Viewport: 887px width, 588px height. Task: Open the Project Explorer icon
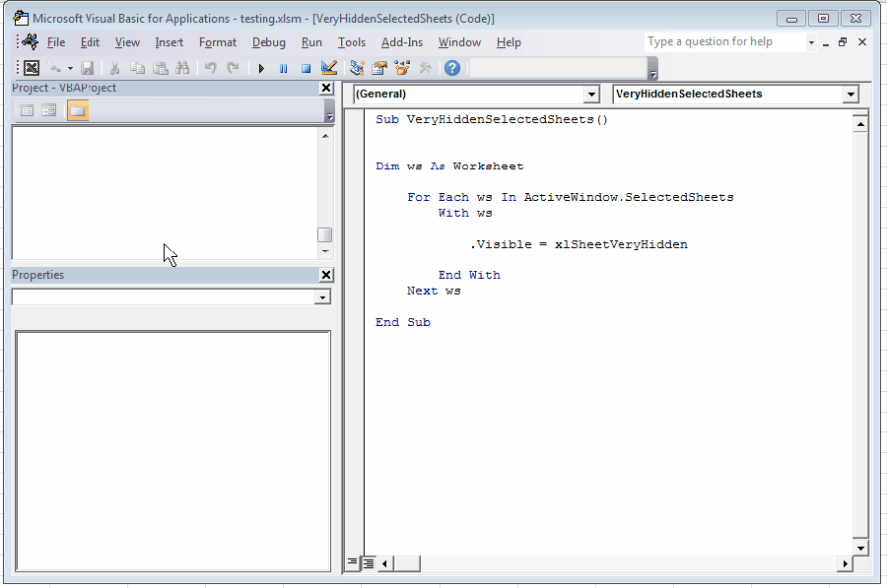pos(357,68)
